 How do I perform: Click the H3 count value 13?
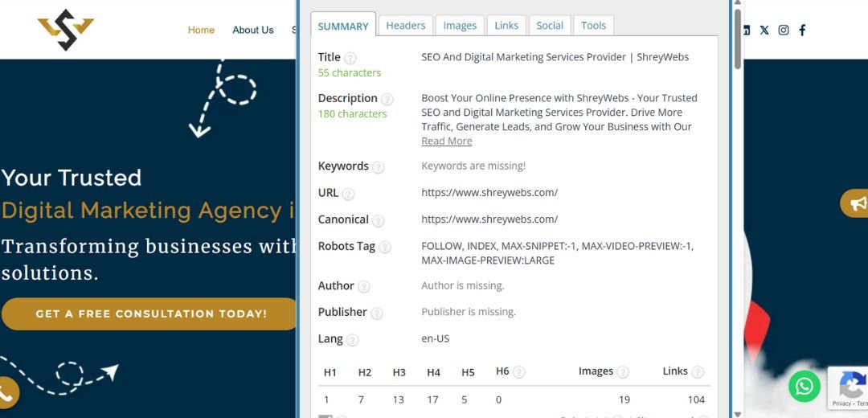[399, 400]
